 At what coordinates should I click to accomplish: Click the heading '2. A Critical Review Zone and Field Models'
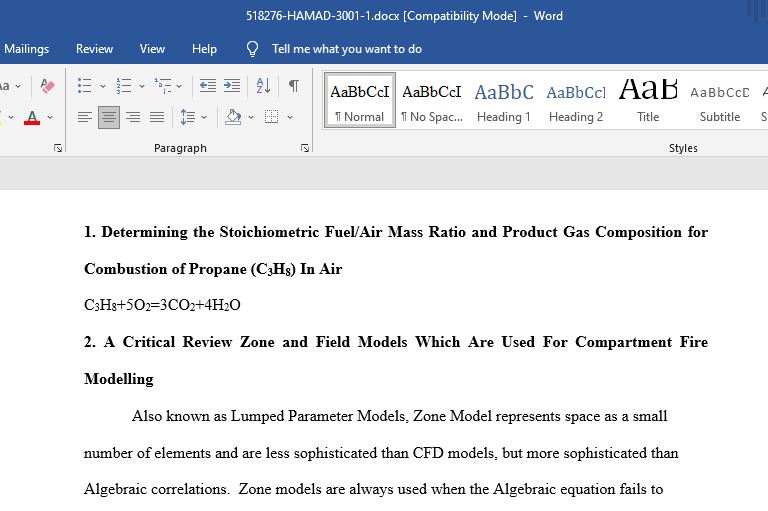click(396, 341)
